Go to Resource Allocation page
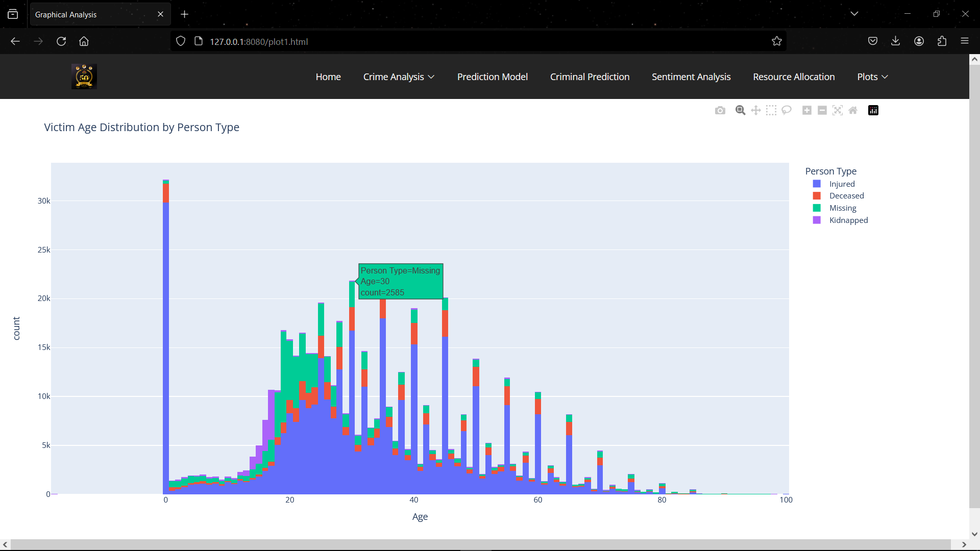 [794, 77]
